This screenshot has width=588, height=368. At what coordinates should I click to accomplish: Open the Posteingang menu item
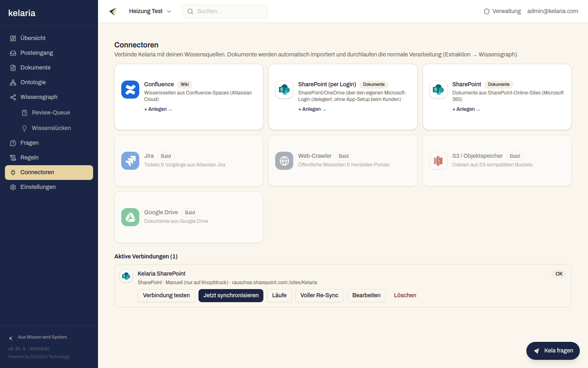(x=49, y=53)
